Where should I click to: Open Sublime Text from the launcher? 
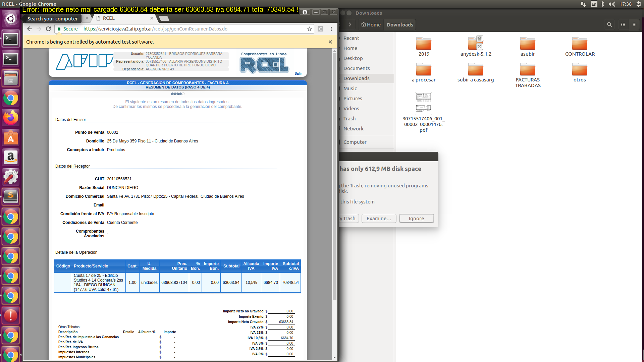11,196
